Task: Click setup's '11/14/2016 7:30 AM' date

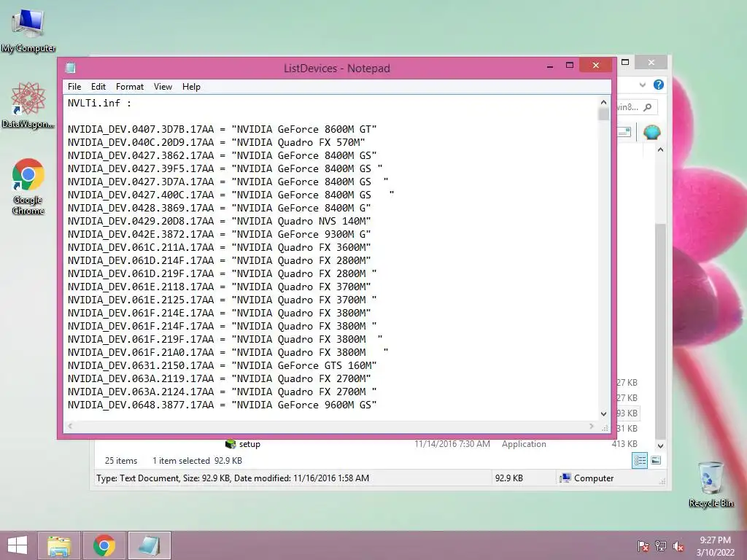Action: click(x=452, y=444)
